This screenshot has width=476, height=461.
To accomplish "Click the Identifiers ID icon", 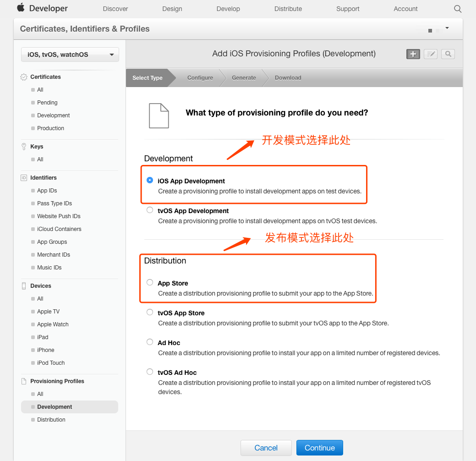I will (x=24, y=178).
